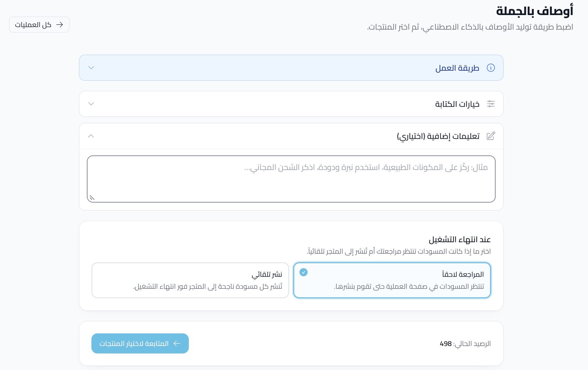Screen dimensions: 588x370
Task: Collapse the تعليمات إضافية section chevron
Action: (91, 136)
